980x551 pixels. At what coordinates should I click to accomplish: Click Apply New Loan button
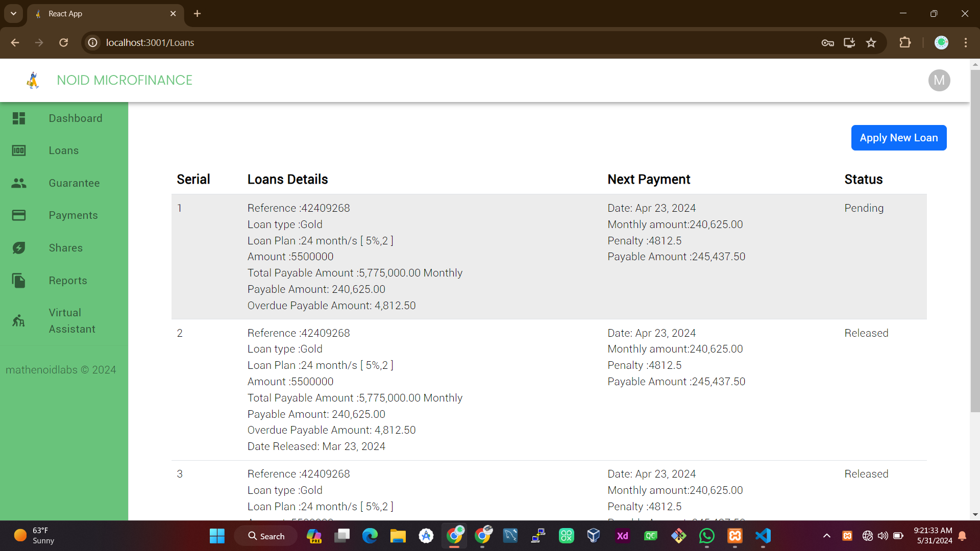(898, 138)
